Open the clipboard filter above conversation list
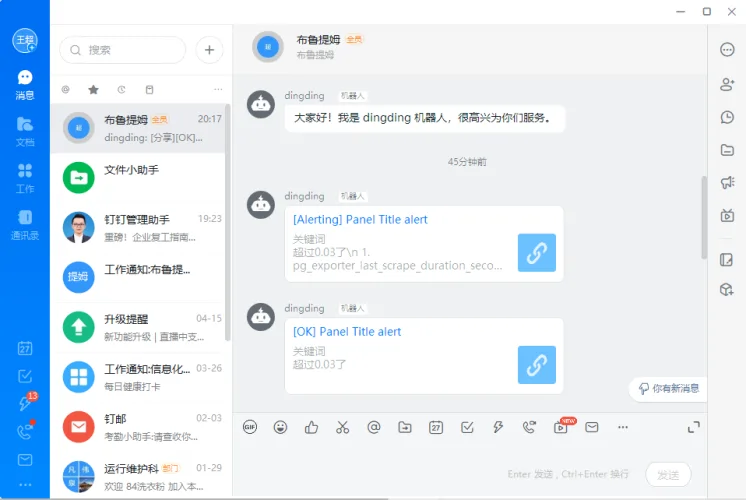 coord(149,89)
